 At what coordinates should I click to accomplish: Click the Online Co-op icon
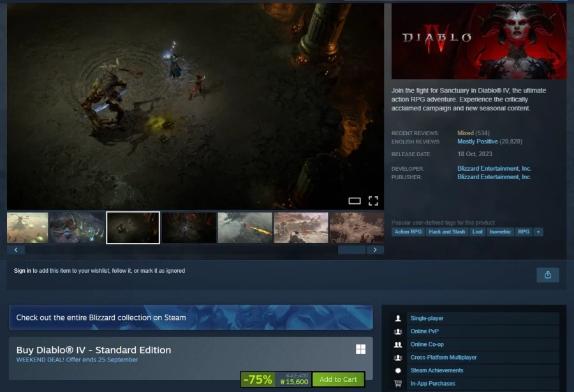[398, 344]
